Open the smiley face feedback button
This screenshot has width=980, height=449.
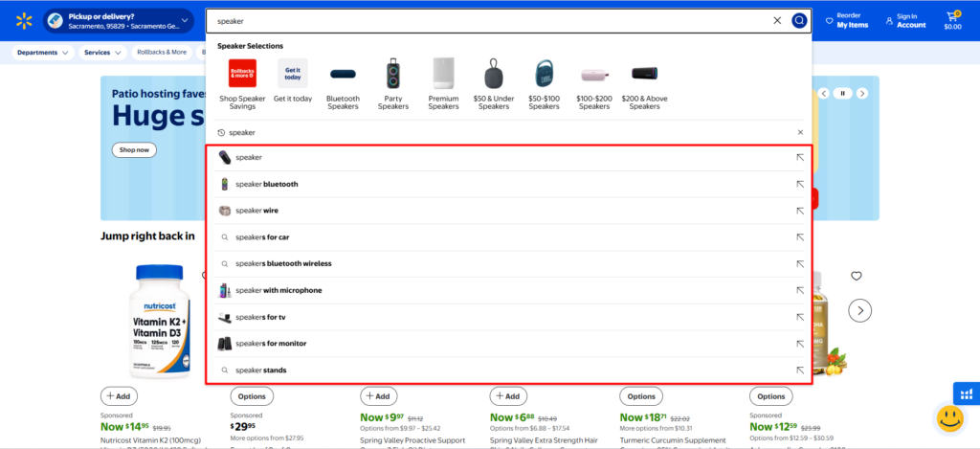(x=949, y=419)
